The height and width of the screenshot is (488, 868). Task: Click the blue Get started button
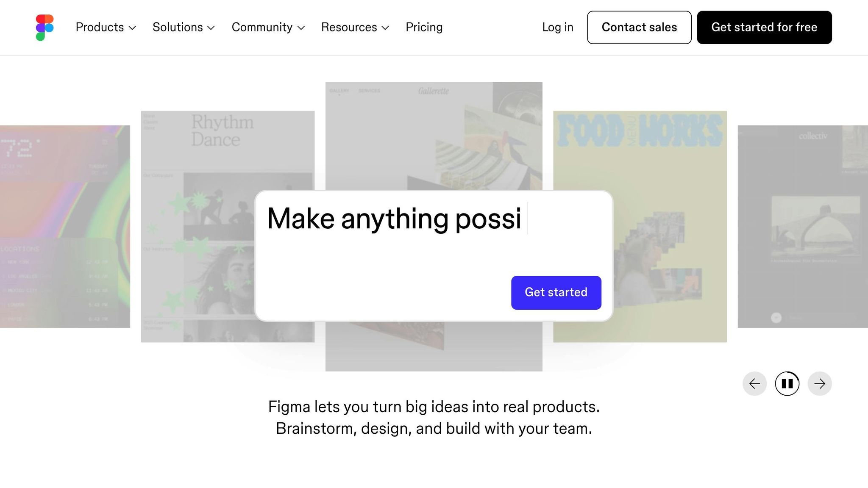click(x=556, y=292)
